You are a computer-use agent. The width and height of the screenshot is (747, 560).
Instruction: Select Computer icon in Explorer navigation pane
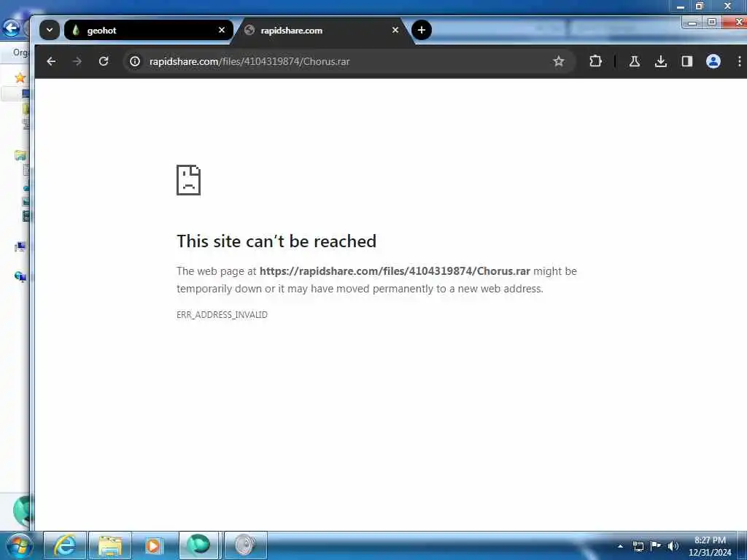pos(20,246)
